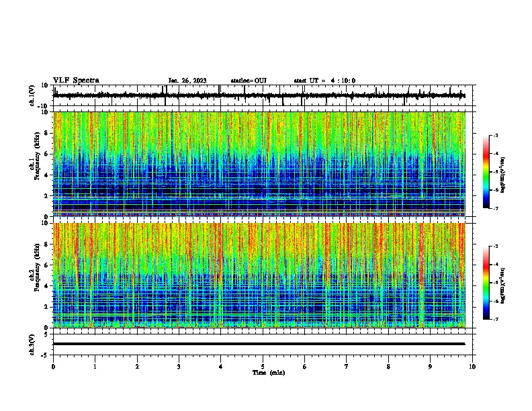
Task: Click time-axis tick label "5"
Action: pyautogui.click(x=263, y=367)
